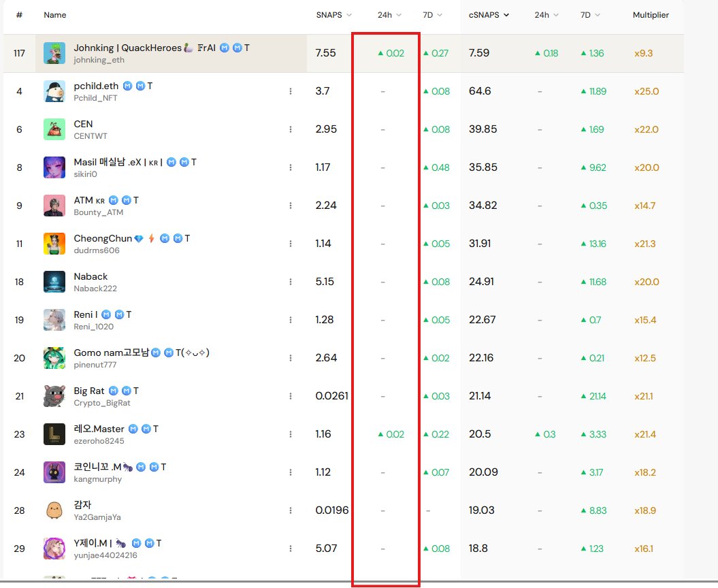Open the three-dot menu for yunjae44024216 row
Image resolution: width=718 pixels, height=588 pixels.
pos(291,548)
